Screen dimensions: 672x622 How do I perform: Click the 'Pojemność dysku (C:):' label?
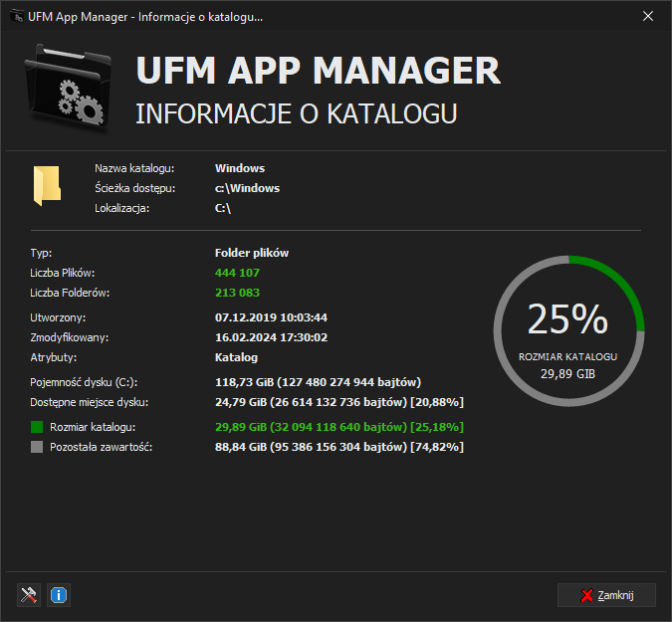coord(84,382)
